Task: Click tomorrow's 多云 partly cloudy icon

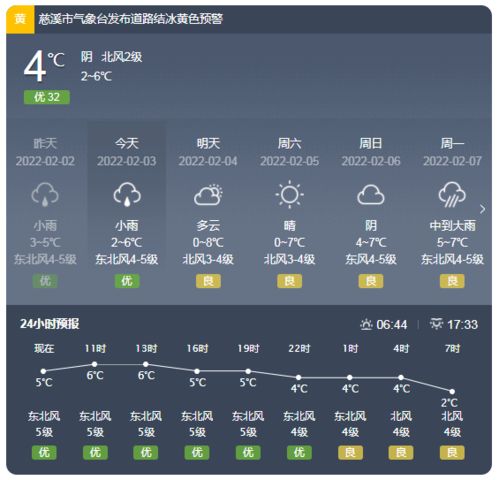Action: (208, 194)
